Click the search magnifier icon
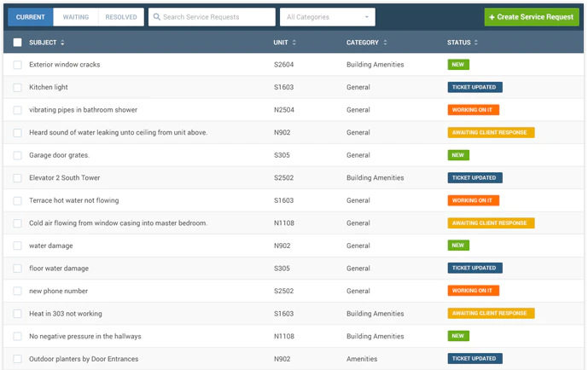This screenshot has width=588, height=370. 157,17
